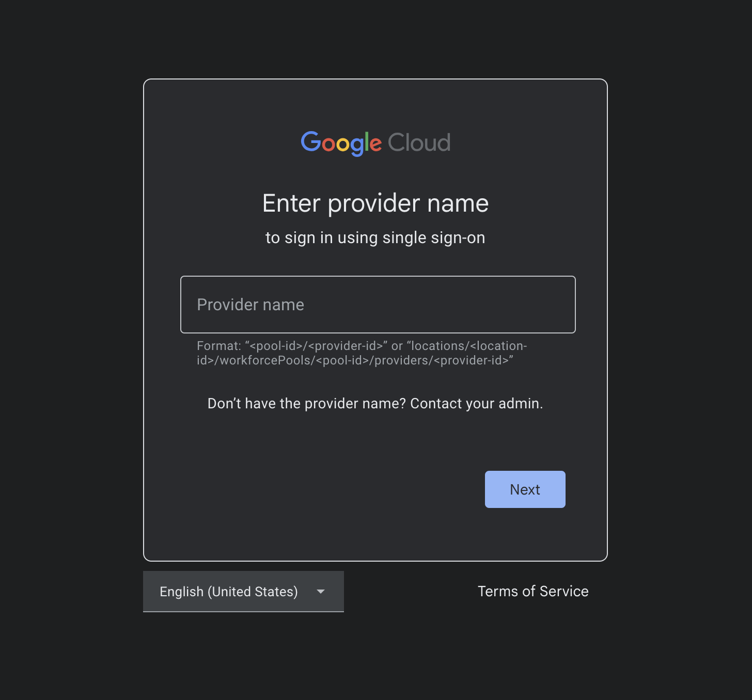The width and height of the screenshot is (752, 700).
Task: Click inside the Provider name field
Action: pyautogui.click(x=378, y=305)
